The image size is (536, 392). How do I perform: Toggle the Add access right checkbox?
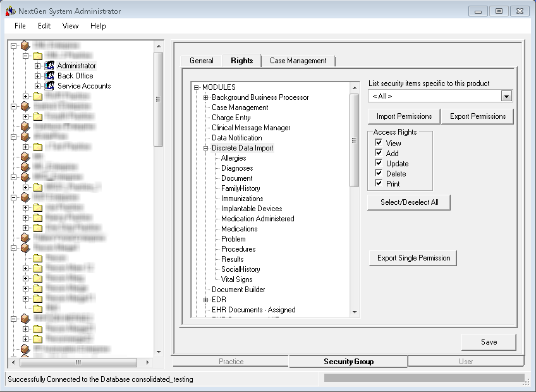click(379, 153)
